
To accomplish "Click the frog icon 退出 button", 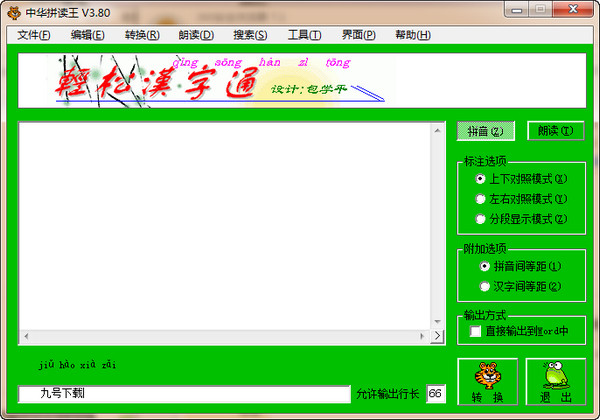I will click(x=555, y=381).
